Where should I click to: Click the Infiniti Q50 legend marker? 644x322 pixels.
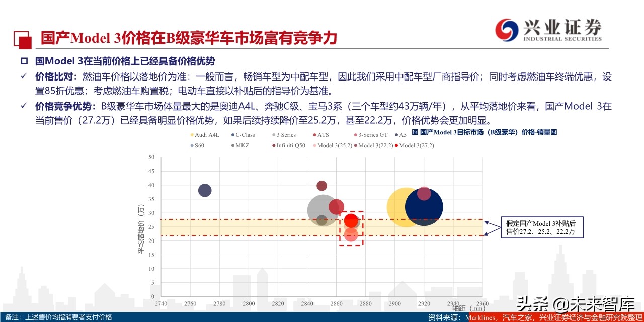[273, 145]
